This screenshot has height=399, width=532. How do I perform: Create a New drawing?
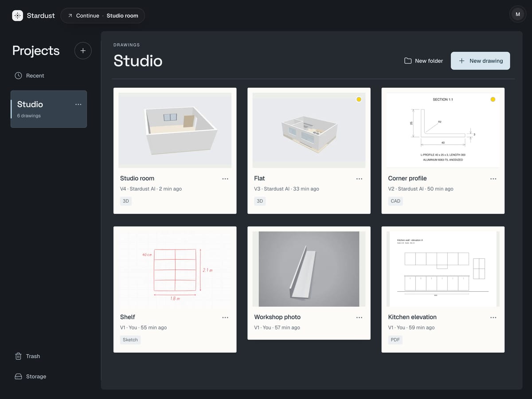tap(480, 61)
